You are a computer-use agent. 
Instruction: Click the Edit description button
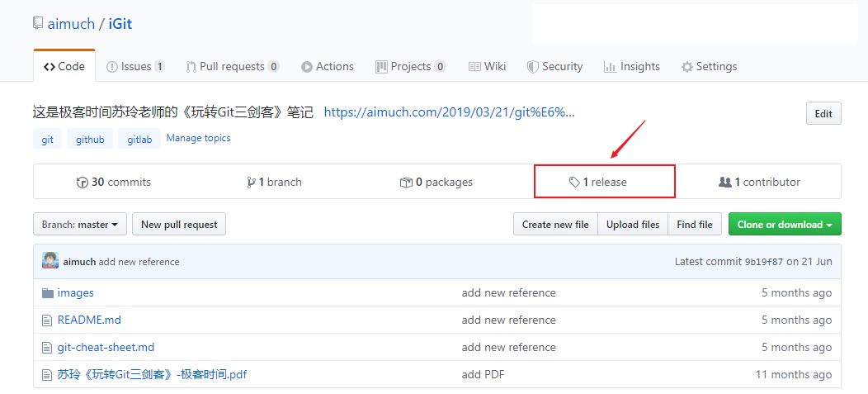[823, 114]
